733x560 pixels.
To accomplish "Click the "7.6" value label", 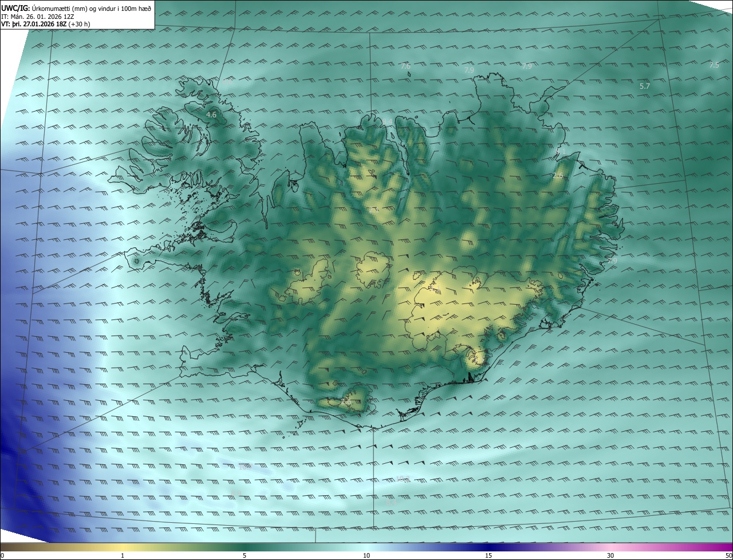I will (x=405, y=66).
